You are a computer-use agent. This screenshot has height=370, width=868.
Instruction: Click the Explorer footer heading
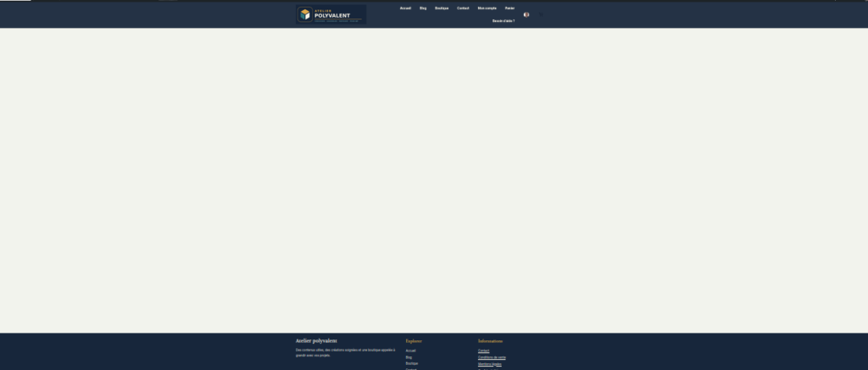coord(414,341)
